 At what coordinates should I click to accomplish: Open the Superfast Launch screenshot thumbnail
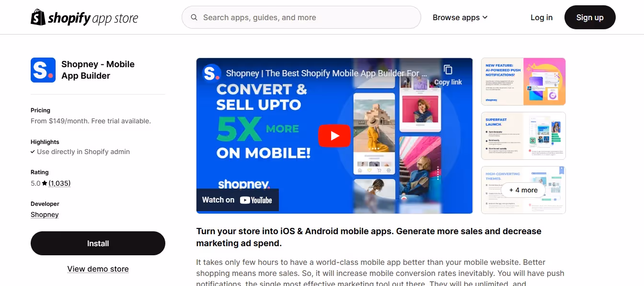point(523,136)
